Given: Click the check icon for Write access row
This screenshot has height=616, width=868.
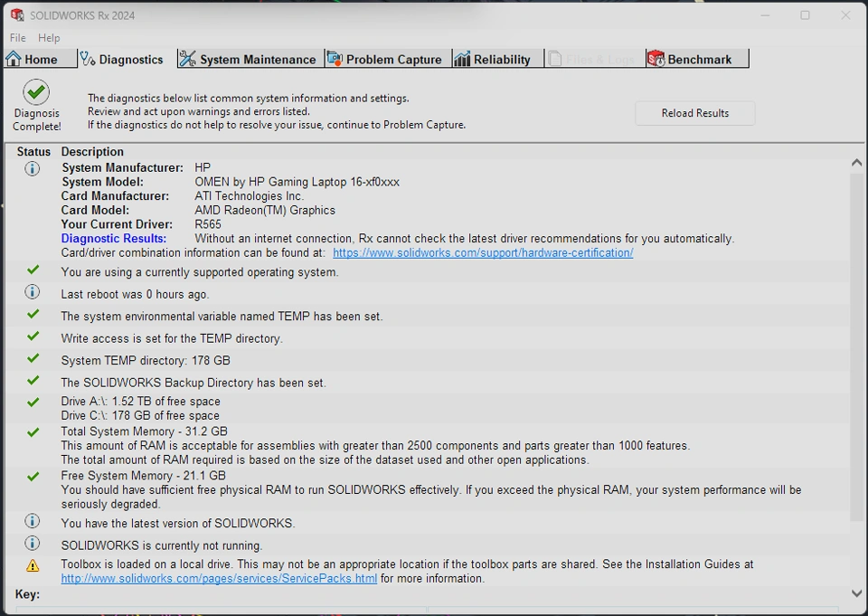Looking at the screenshot, I should pyautogui.click(x=33, y=336).
